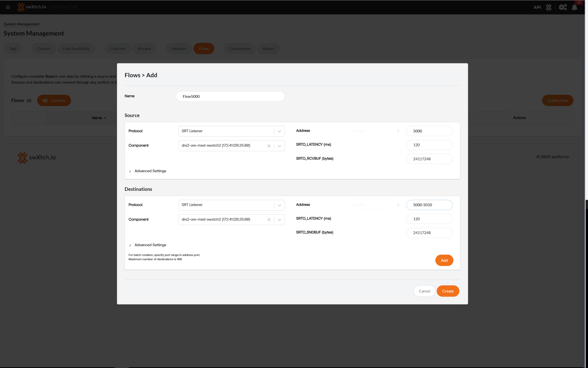
Task: Open the notifications bell icon
Action: click(x=574, y=7)
